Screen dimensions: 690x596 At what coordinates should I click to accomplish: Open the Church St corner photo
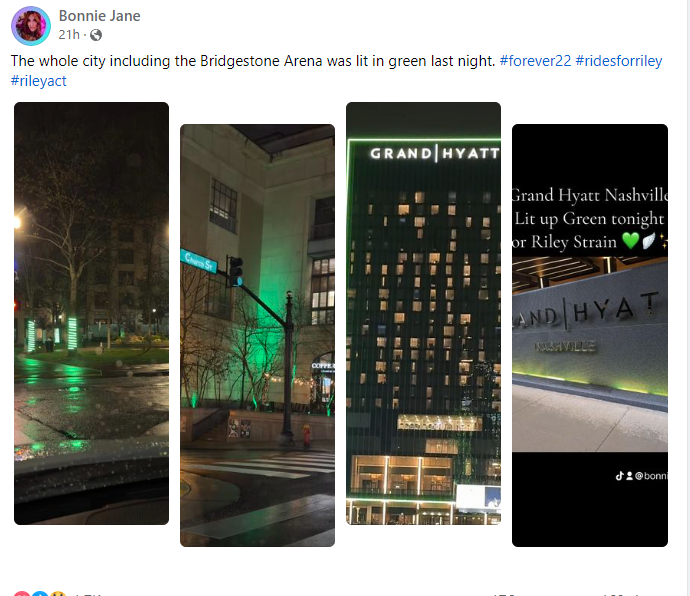pos(257,335)
